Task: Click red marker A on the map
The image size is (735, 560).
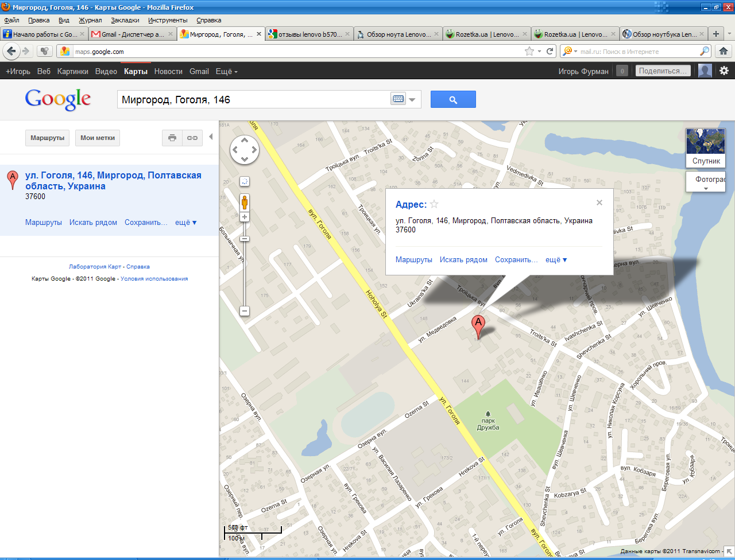Action: coord(478,328)
